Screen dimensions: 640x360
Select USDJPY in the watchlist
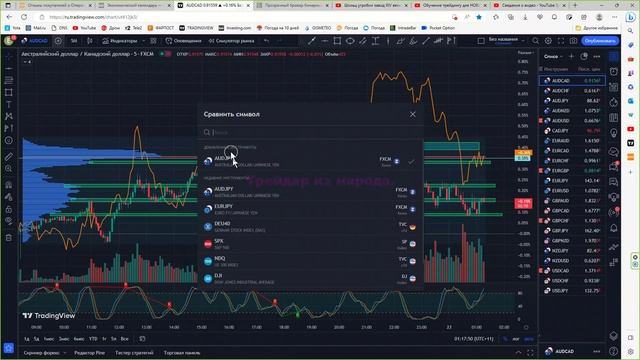pos(572,291)
